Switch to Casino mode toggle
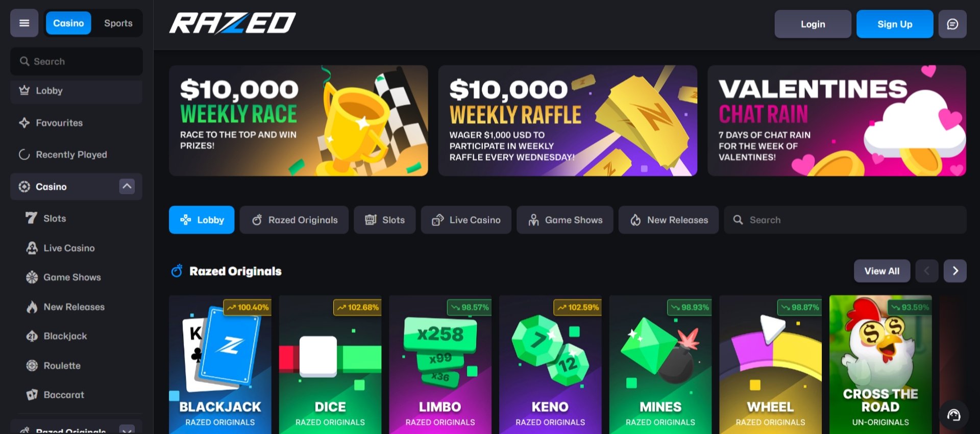 pyautogui.click(x=68, y=23)
